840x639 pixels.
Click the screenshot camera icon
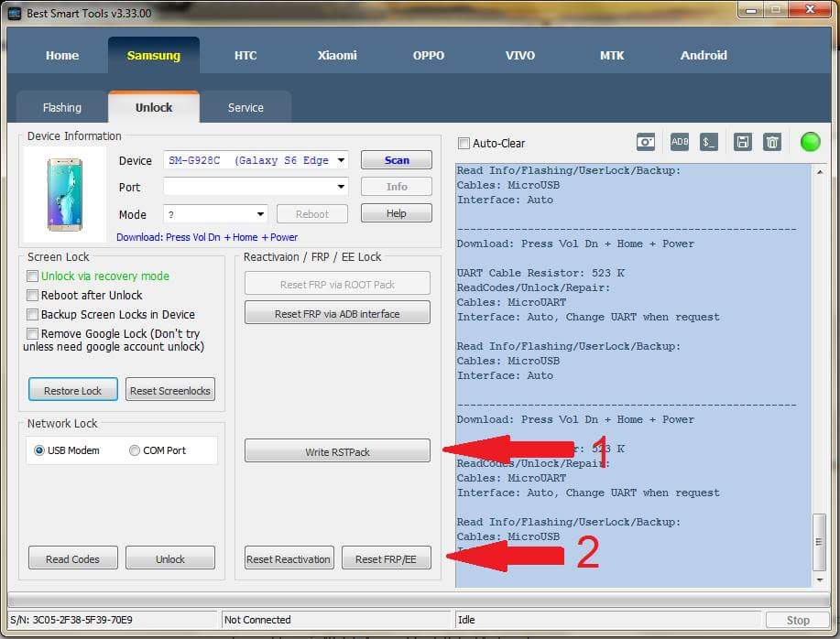[x=646, y=142]
